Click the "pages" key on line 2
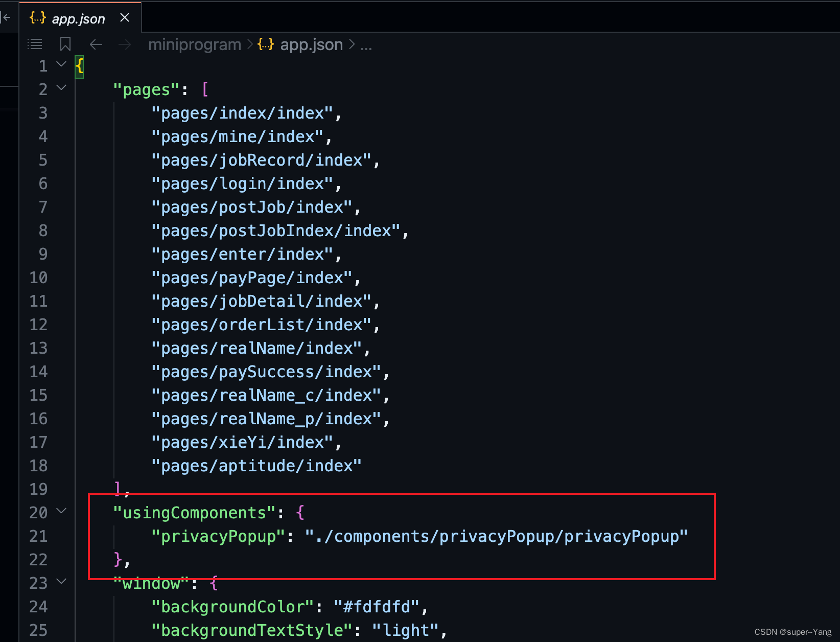Image resolution: width=840 pixels, height=642 pixels. point(147,90)
